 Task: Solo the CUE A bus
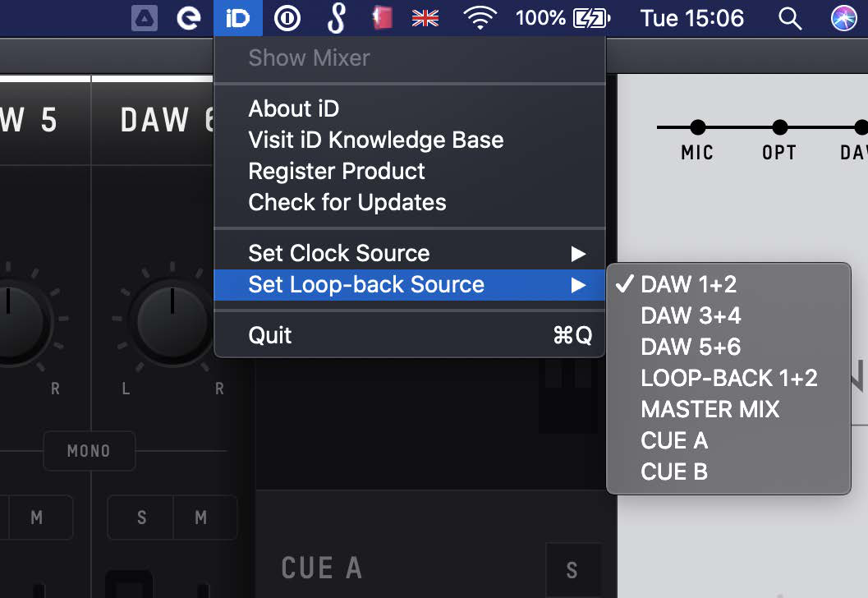(572, 569)
